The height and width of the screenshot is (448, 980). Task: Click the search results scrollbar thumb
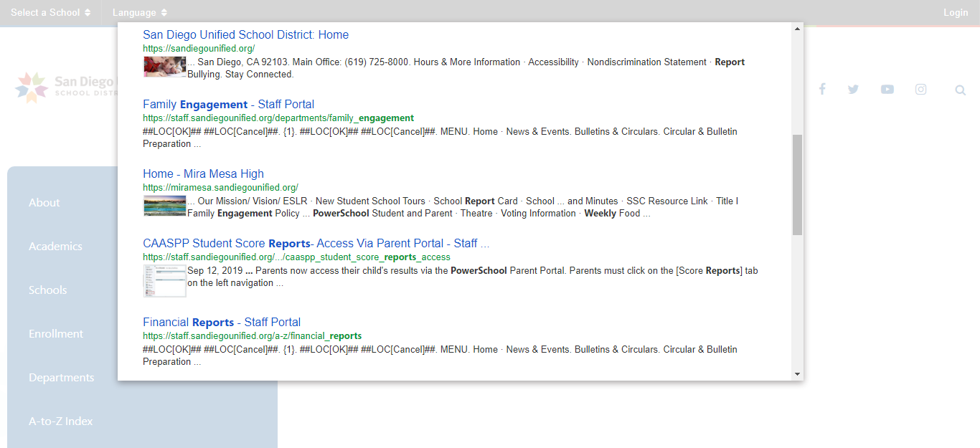tap(797, 184)
